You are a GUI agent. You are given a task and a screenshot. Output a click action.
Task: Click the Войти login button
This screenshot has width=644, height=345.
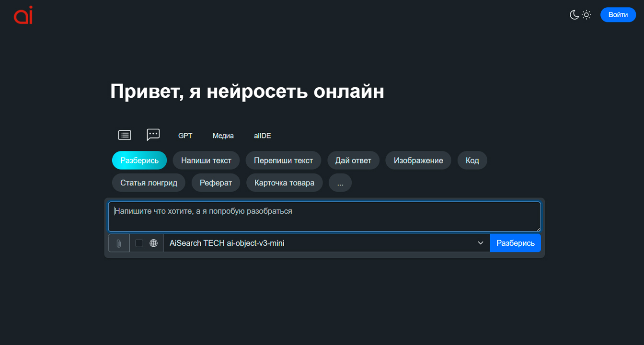[x=618, y=15]
